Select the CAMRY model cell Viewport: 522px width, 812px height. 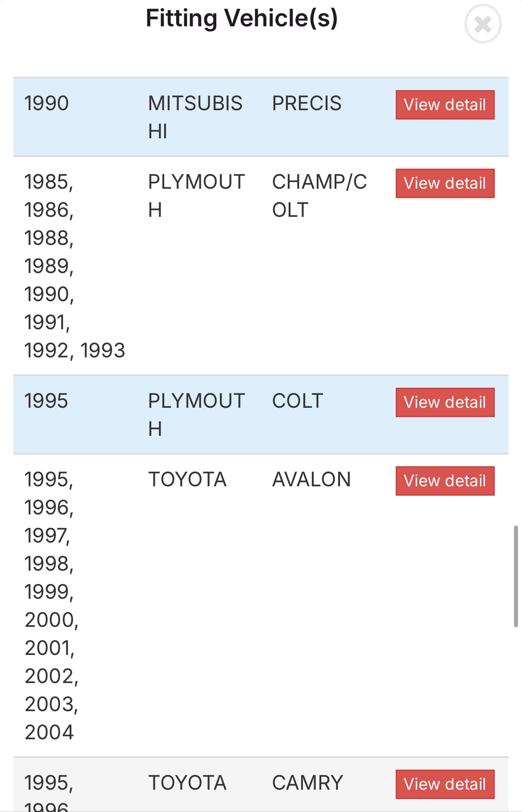[x=307, y=783]
